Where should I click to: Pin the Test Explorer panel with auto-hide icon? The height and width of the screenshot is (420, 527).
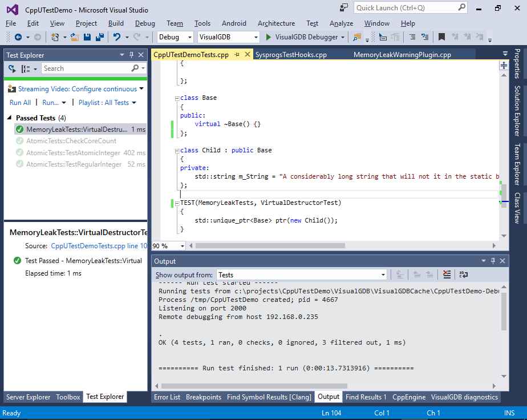pos(131,55)
